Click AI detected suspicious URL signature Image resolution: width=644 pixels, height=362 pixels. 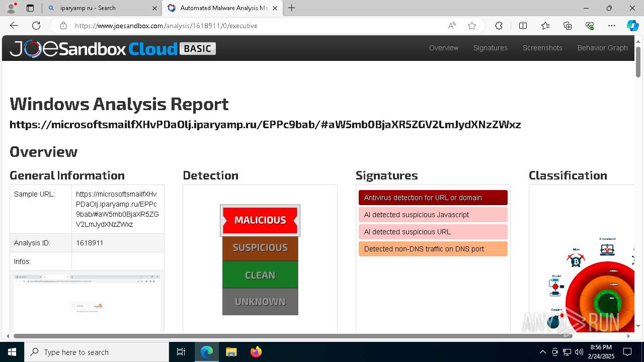click(433, 232)
